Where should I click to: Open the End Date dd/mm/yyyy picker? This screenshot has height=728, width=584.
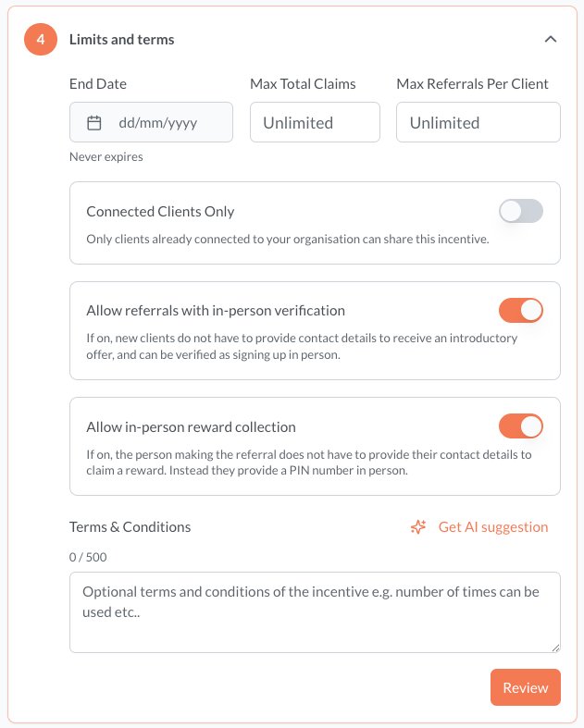[151, 122]
